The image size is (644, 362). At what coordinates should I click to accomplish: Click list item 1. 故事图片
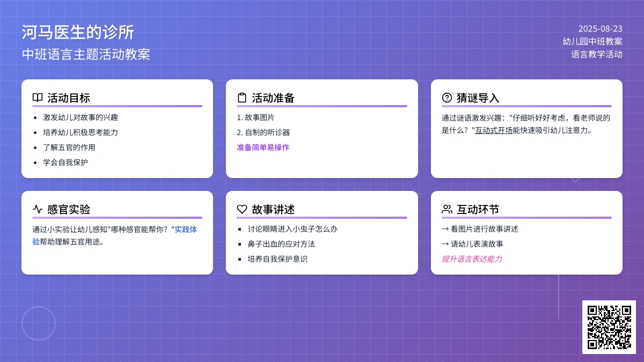tap(255, 117)
